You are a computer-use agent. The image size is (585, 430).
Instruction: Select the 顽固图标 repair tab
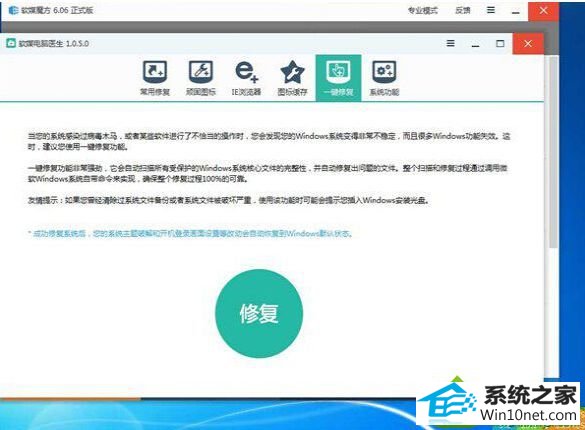coord(201,78)
